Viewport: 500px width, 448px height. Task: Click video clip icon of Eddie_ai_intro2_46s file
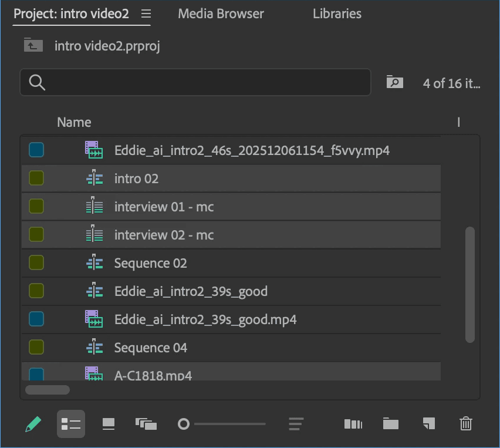(x=94, y=150)
